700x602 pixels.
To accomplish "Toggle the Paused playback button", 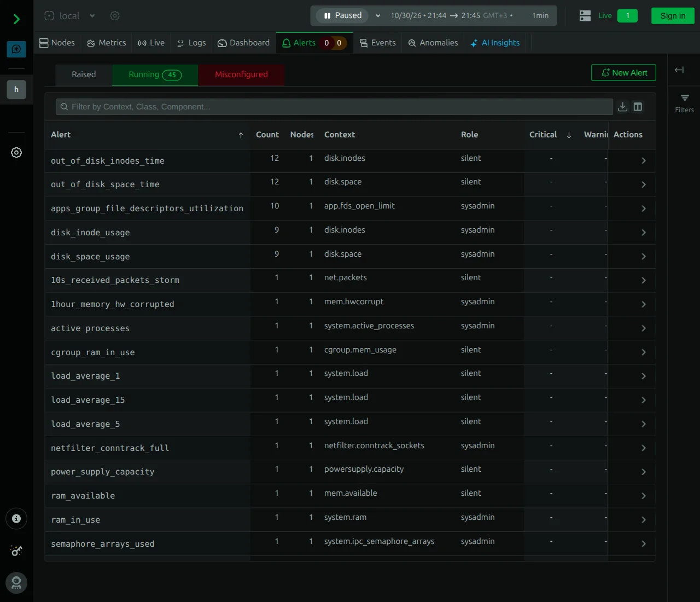I will click(342, 16).
